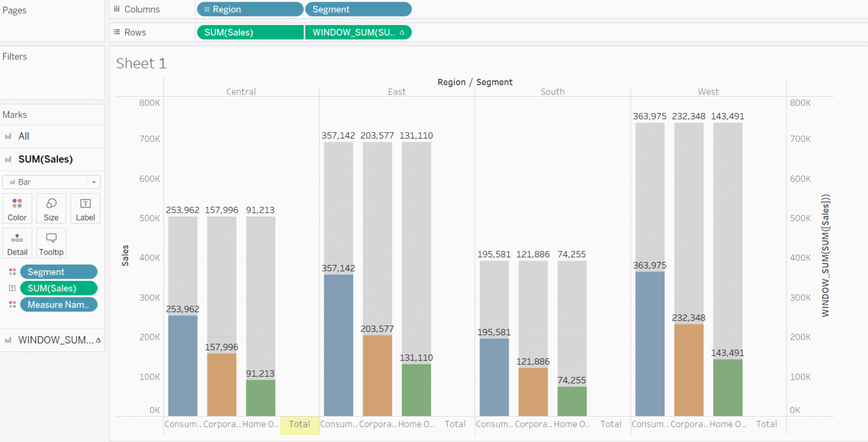The width and height of the screenshot is (868, 442).
Task: Click the highlighted Total label under Central
Action: click(299, 424)
